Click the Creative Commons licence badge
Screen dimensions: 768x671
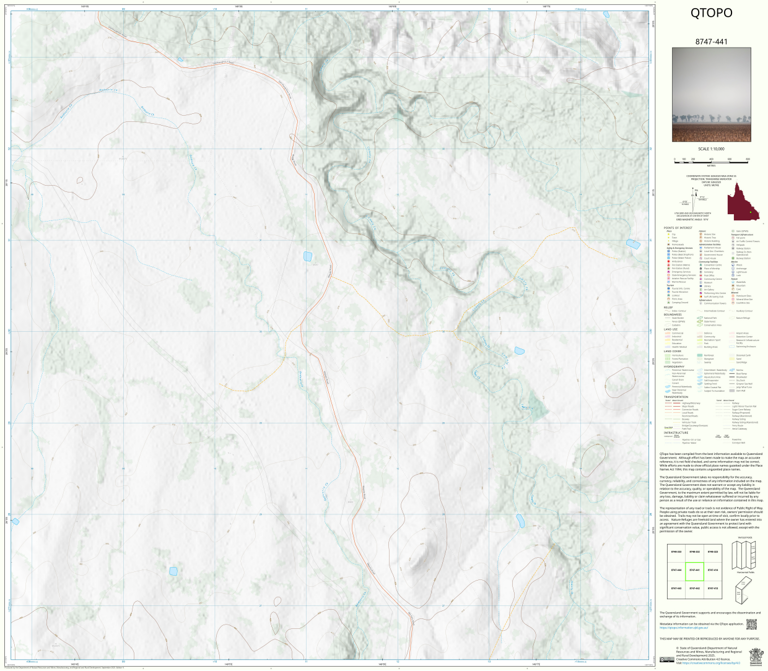point(666,660)
